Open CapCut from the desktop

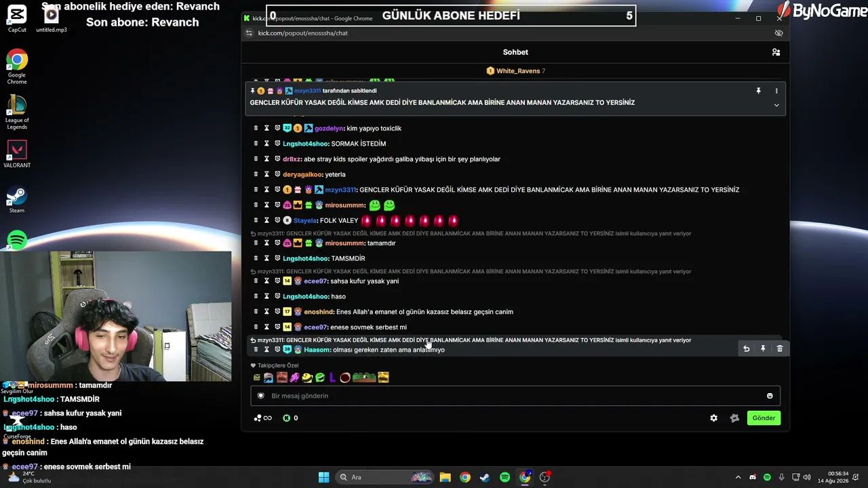(x=17, y=19)
